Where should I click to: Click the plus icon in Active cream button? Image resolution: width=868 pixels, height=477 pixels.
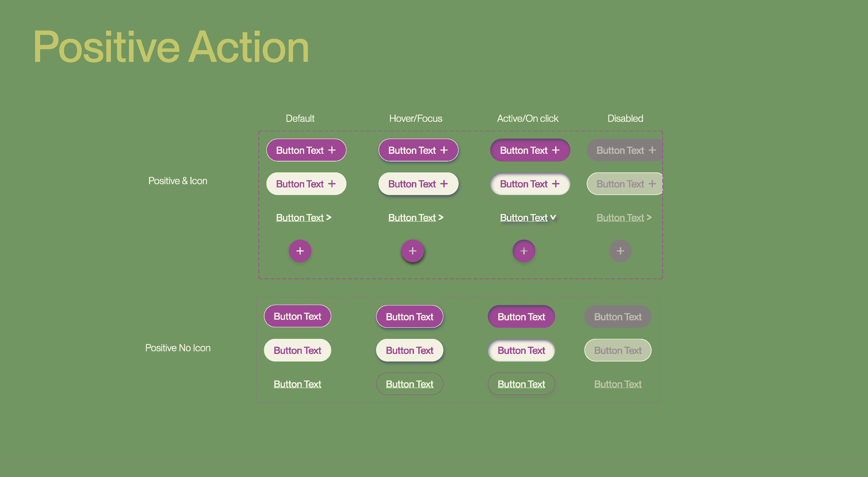click(556, 184)
